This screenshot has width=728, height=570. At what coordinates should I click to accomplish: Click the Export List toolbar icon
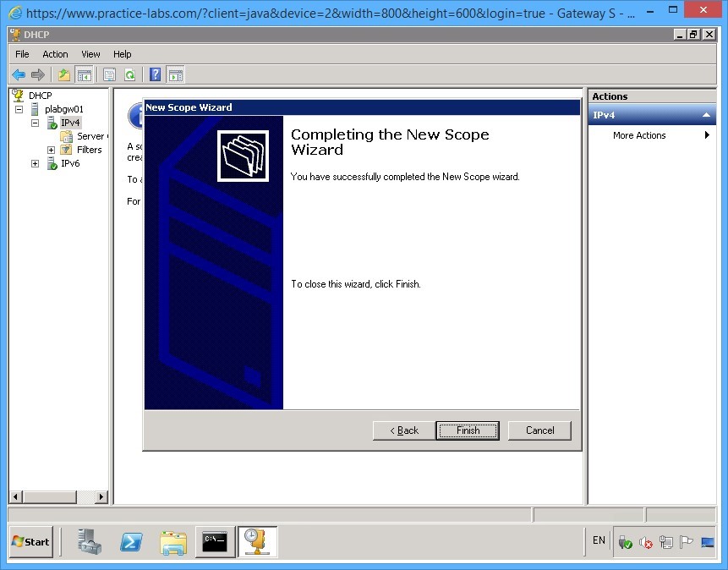63,74
